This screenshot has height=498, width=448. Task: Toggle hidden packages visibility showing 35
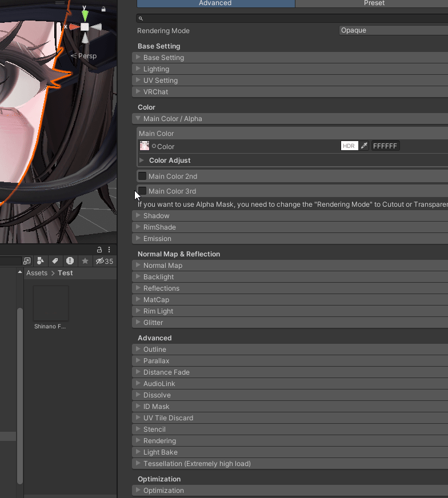pyautogui.click(x=105, y=261)
